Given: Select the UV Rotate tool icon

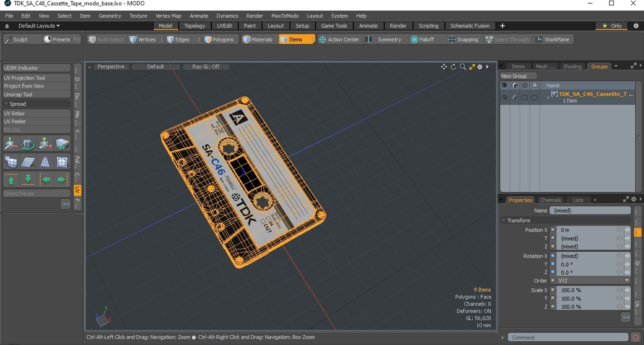Looking at the screenshot, I should pyautogui.click(x=28, y=144).
